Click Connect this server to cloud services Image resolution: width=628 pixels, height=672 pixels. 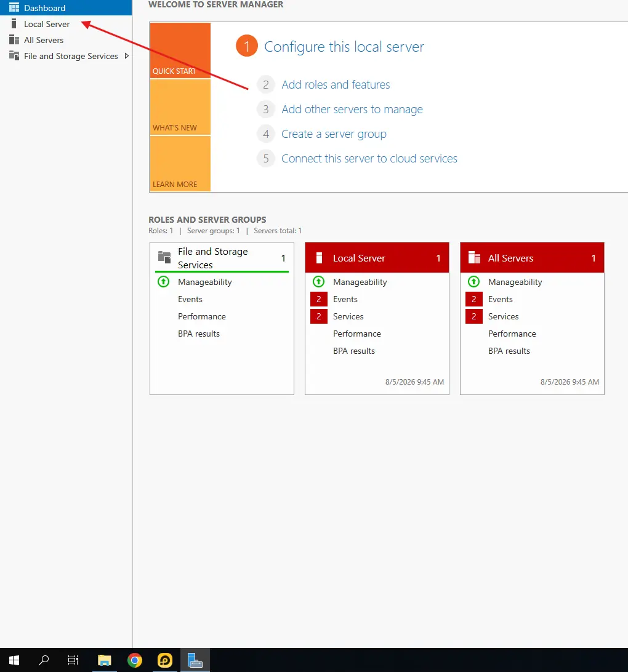click(369, 159)
